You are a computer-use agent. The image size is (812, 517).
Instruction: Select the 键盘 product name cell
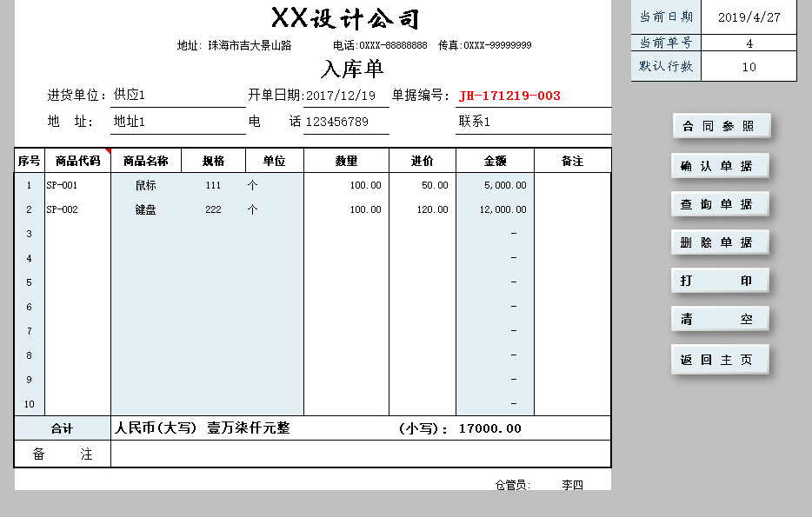click(146, 209)
